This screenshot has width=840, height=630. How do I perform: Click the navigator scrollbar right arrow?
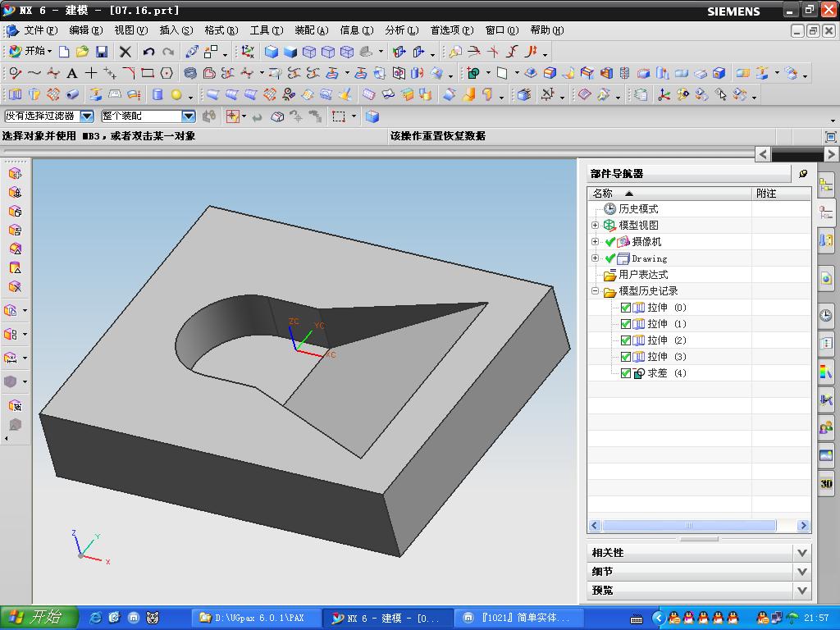point(803,526)
